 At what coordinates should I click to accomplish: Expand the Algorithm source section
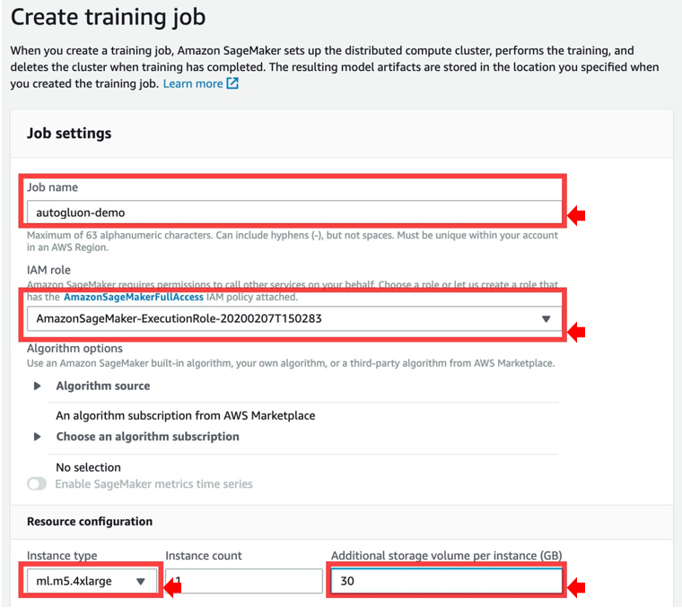click(x=38, y=386)
